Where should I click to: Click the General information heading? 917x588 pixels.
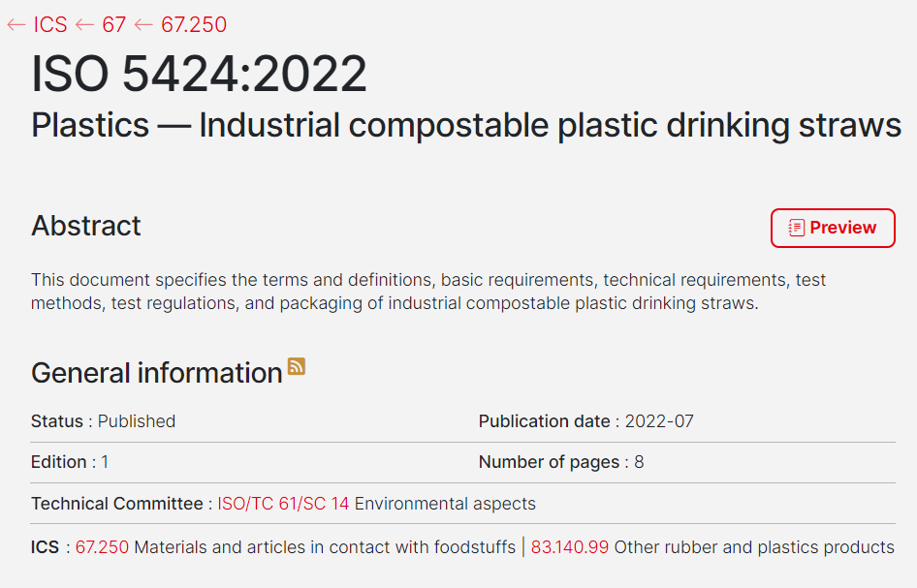(x=156, y=373)
